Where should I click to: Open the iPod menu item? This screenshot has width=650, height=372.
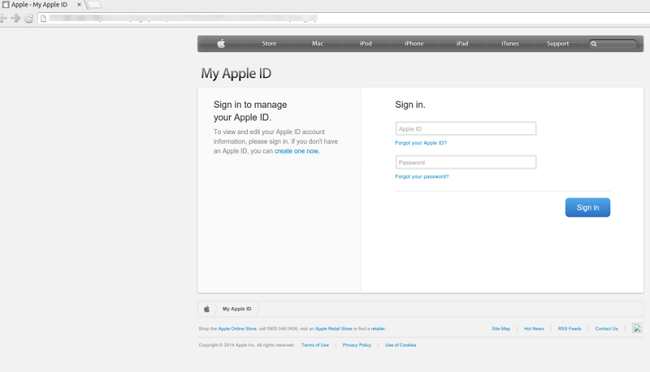(366, 44)
